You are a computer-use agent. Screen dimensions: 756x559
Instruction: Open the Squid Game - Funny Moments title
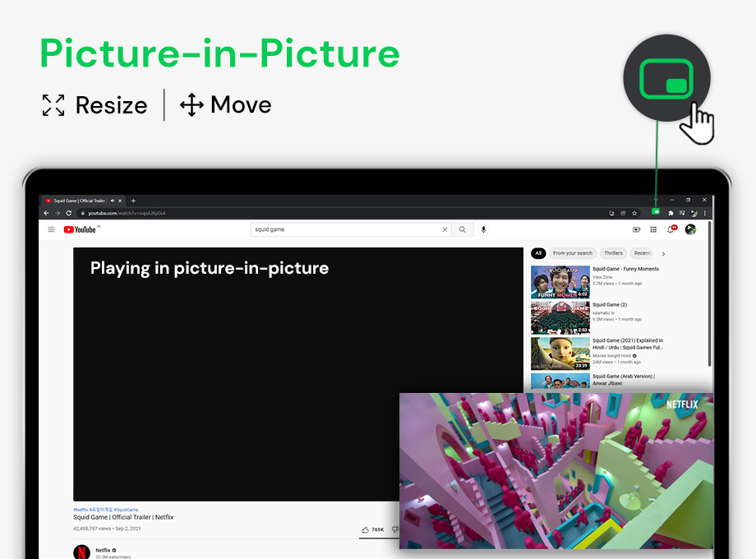(x=625, y=269)
